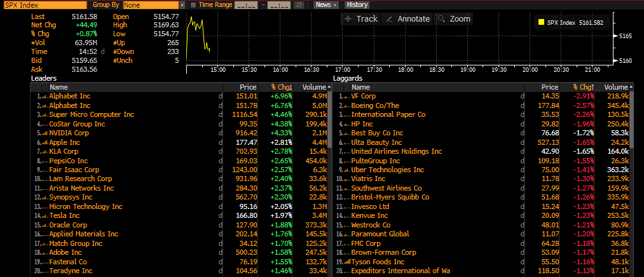Click the refresh icon beside the time range
The image size is (644, 277).
coord(299,4)
